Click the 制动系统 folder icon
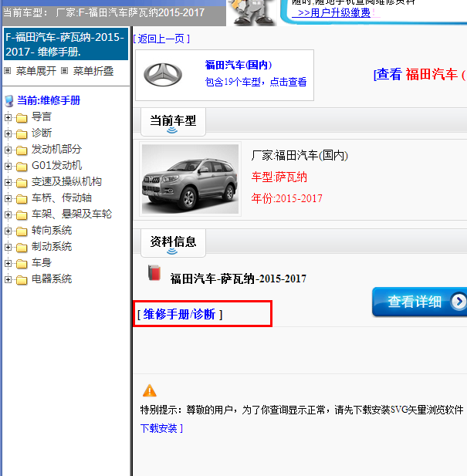 coord(22,248)
